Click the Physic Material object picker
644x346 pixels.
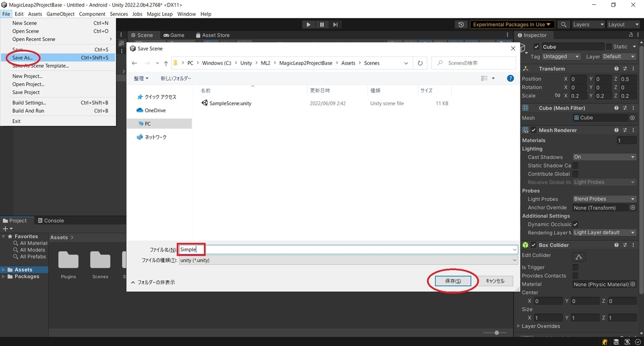click(633, 284)
